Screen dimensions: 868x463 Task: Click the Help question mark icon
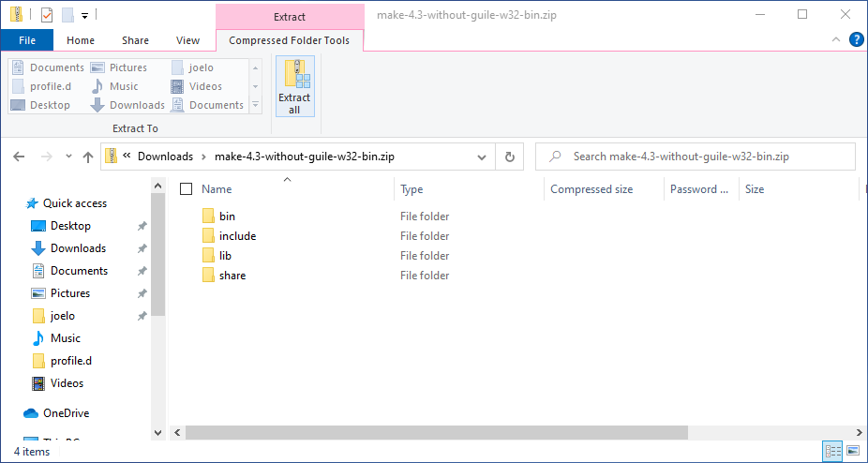(x=856, y=40)
